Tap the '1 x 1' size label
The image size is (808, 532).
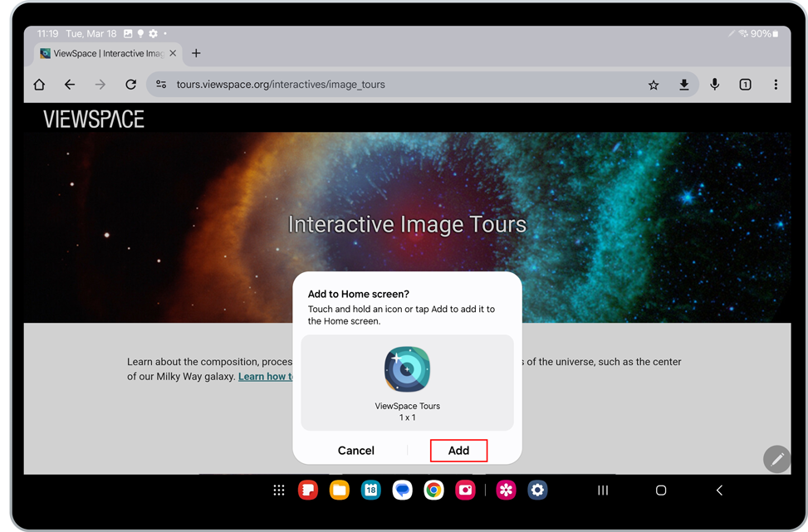click(407, 417)
